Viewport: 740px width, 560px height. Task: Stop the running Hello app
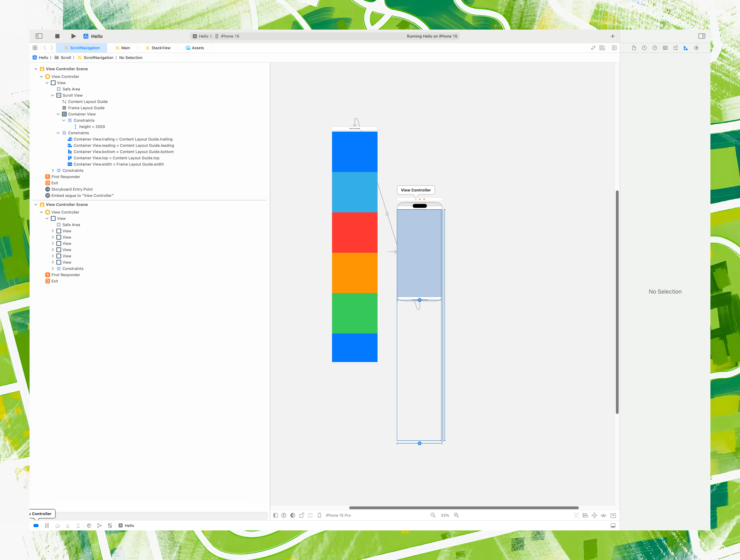tap(57, 36)
